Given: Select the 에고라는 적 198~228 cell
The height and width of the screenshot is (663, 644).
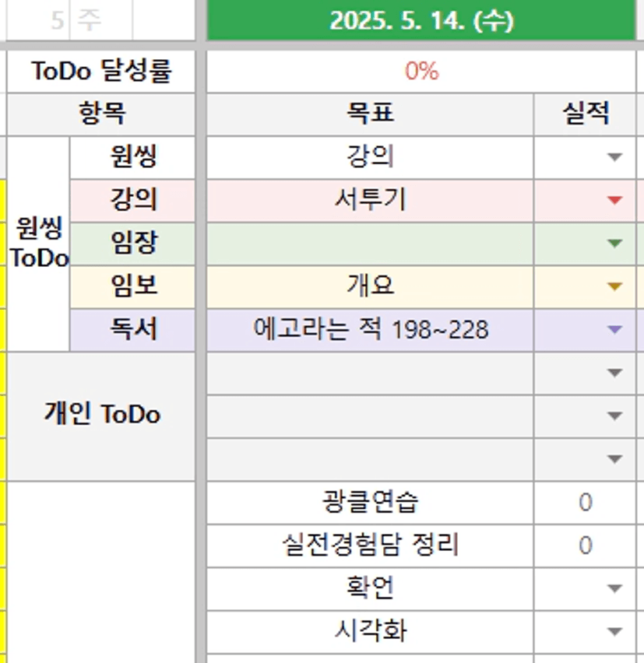Looking at the screenshot, I should [x=370, y=330].
